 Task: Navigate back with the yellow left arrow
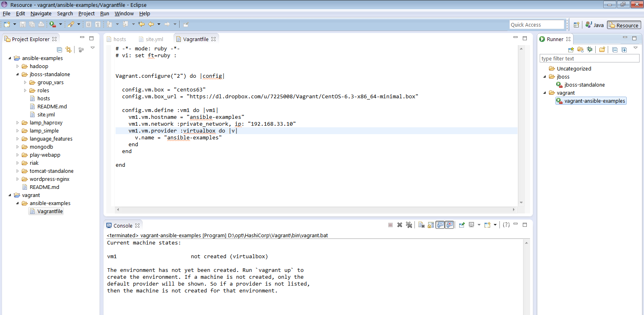151,25
